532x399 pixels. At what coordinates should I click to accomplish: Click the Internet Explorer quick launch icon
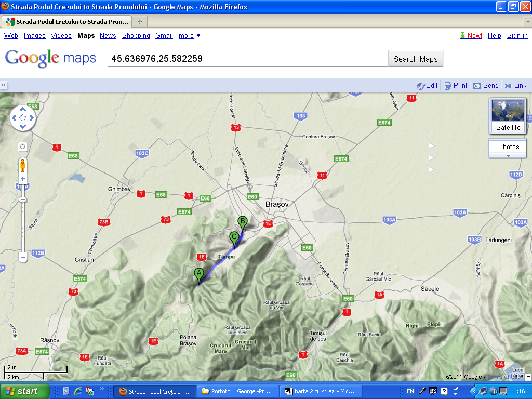pos(78,391)
